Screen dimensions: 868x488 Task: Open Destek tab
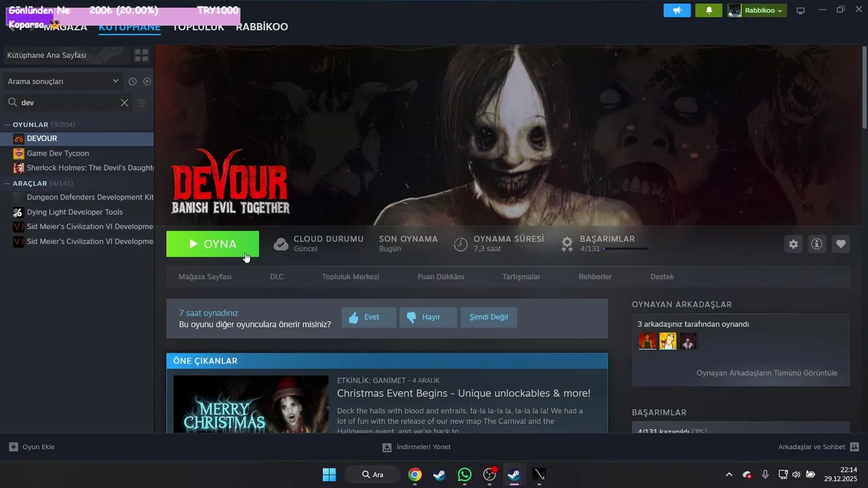pyautogui.click(x=662, y=277)
